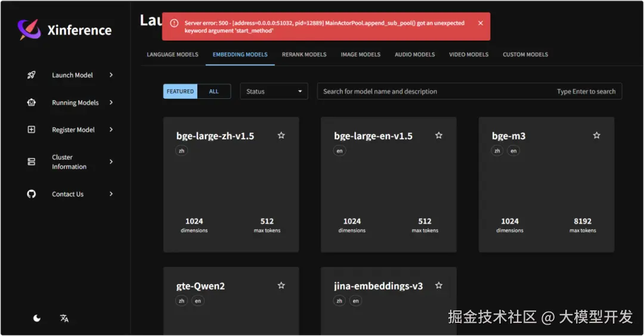Click the zh tag on jina-embeddings-v3
This screenshot has width=644, height=336.
(x=339, y=301)
